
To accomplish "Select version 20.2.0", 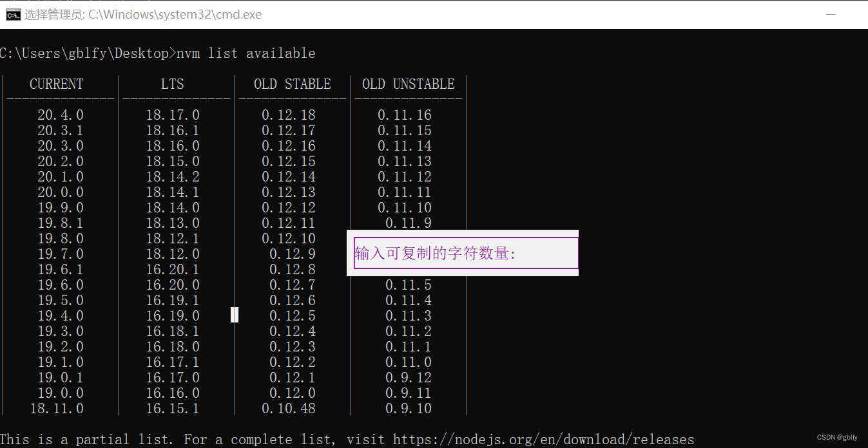I will 61,162.
